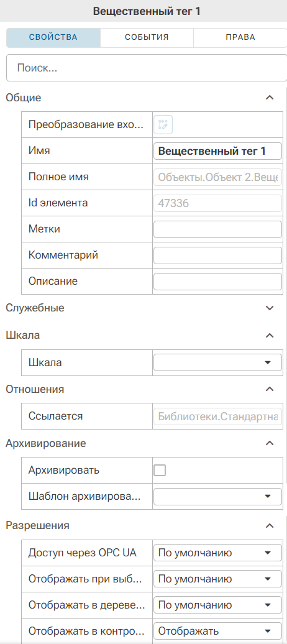Click the Поиск search field
The width and height of the screenshot is (287, 644).
pyautogui.click(x=146, y=68)
